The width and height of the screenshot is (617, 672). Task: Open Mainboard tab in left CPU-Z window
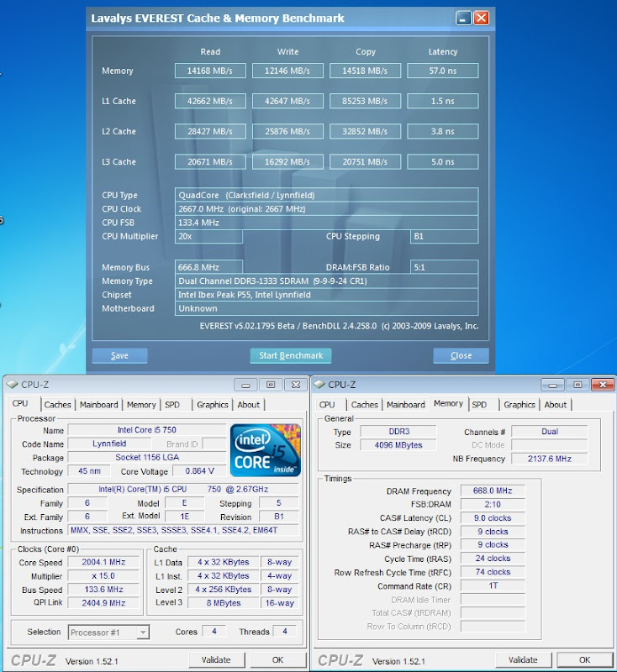point(98,405)
